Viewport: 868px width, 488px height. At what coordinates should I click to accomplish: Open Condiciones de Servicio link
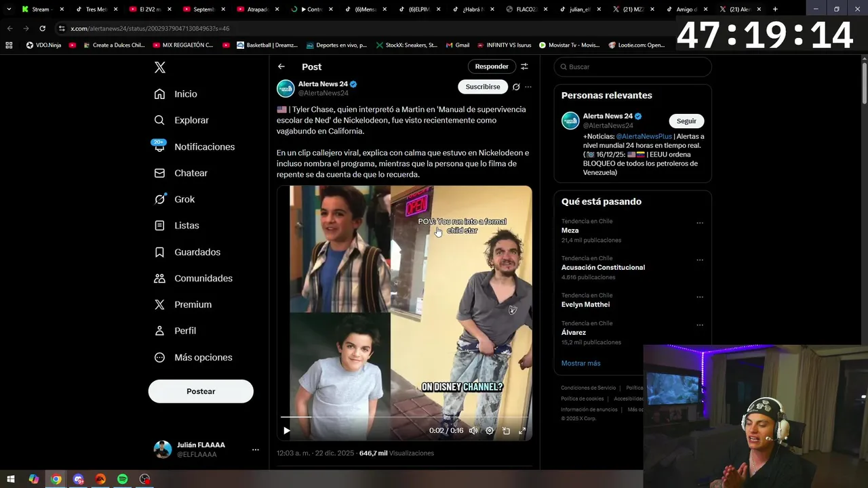click(588, 388)
